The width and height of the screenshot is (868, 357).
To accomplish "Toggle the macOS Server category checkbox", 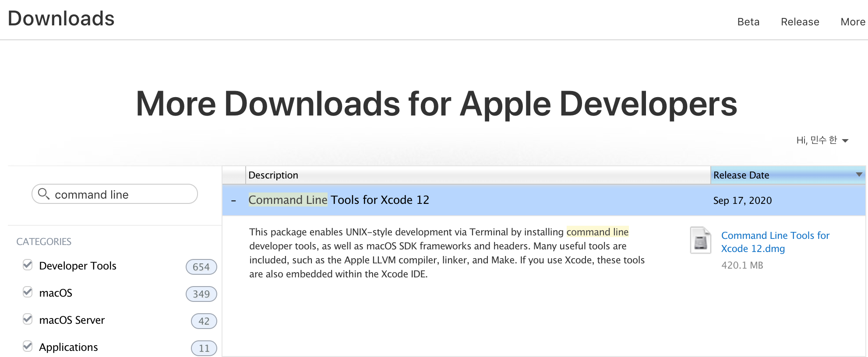I will [x=28, y=319].
